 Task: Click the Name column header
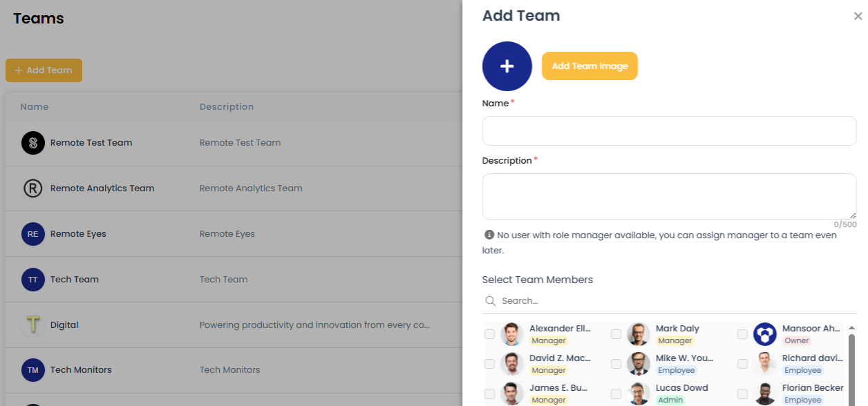[x=34, y=106]
